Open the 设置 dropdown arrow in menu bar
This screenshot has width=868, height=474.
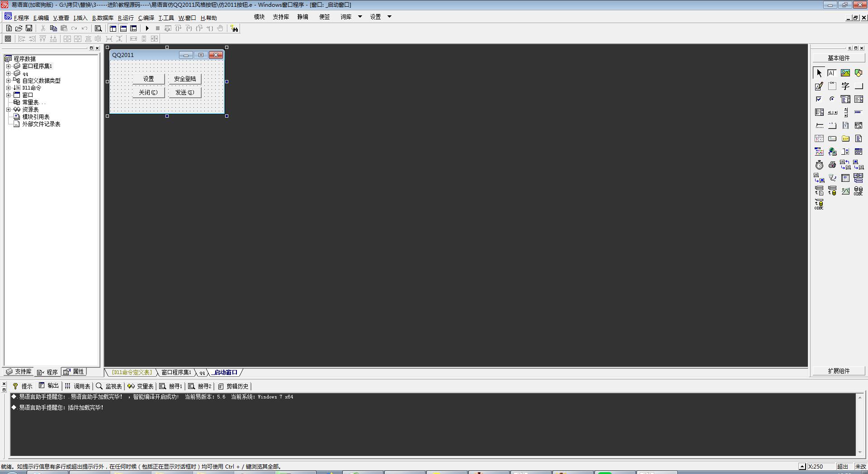pos(389,17)
